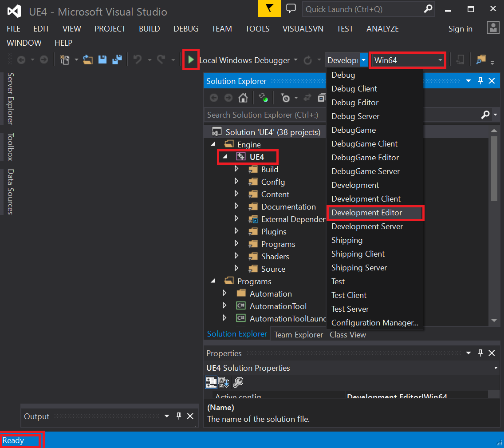Click the notifications flag icon
Image resolution: width=504 pixels, height=448 pixels.
269,8
